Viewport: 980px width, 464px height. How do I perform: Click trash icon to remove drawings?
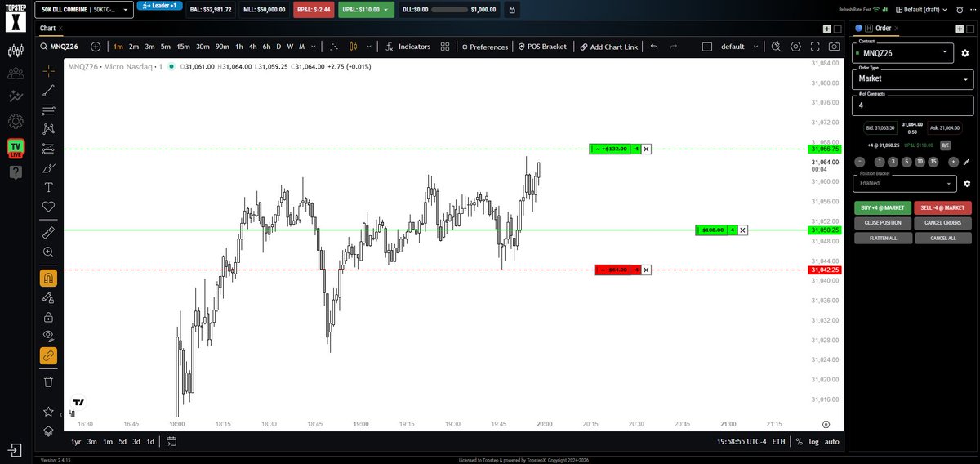48,381
